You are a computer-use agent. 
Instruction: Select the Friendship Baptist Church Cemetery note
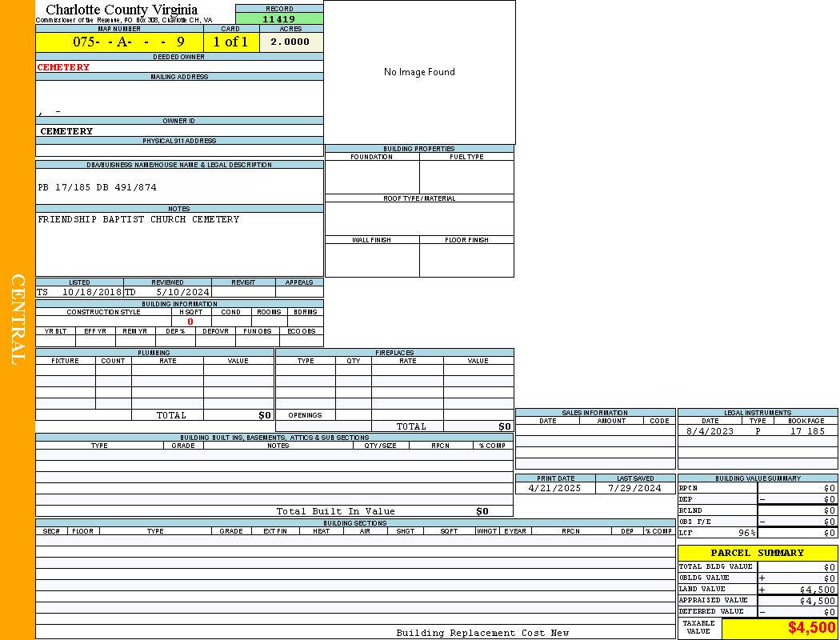point(138,219)
